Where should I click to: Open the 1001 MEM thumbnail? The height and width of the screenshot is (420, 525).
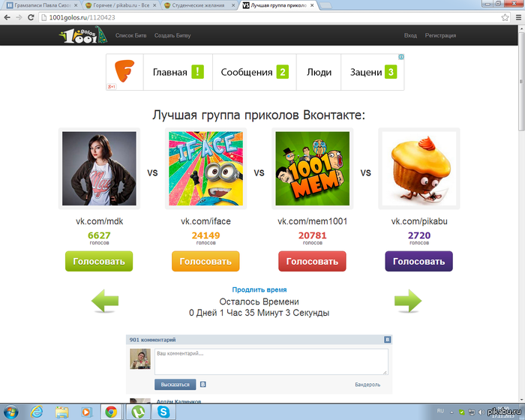313,169
